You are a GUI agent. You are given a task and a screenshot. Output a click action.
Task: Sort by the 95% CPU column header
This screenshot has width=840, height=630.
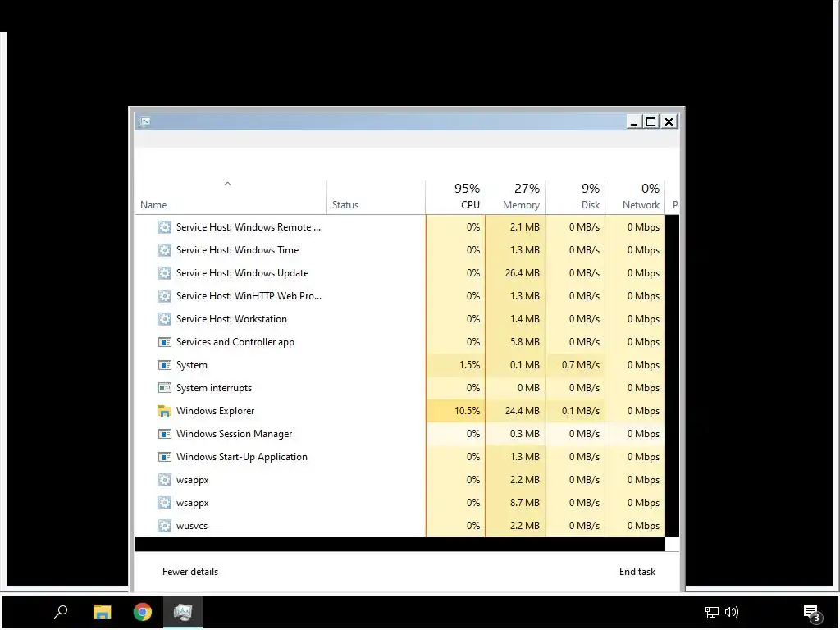[x=455, y=197]
